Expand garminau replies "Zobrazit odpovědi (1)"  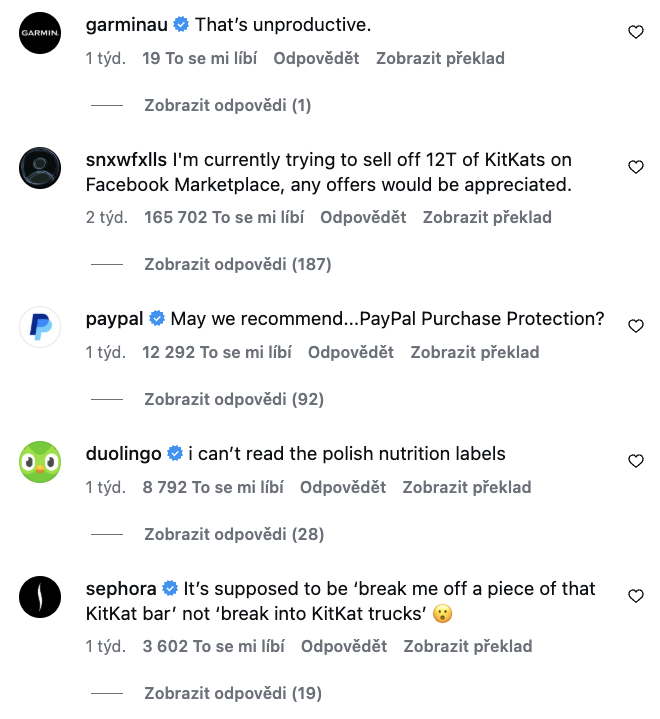click(x=228, y=105)
